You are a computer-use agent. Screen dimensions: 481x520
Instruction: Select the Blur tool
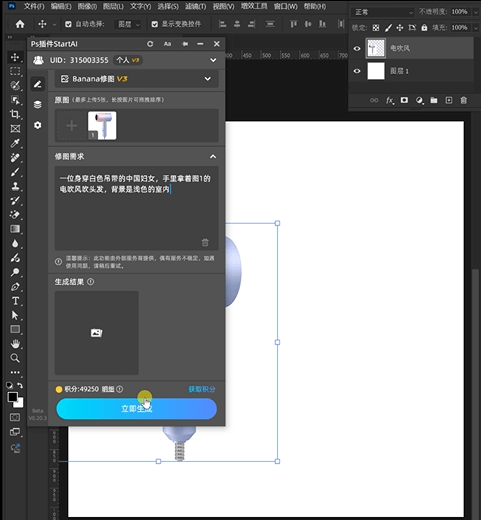pyautogui.click(x=15, y=243)
